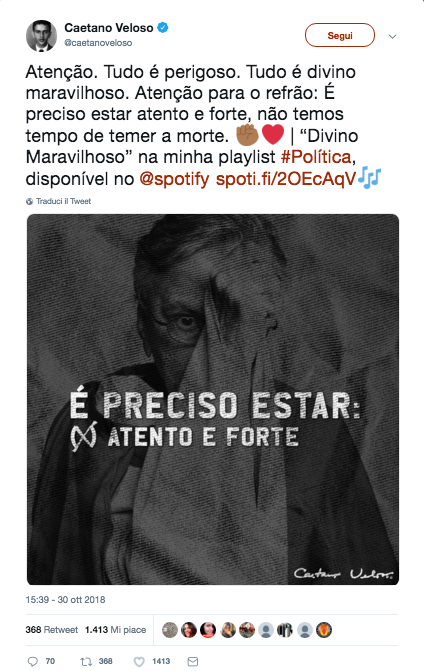Open the spoti.fi/2OEcAqV link
The width and height of the screenshot is (424, 671).
click(285, 179)
